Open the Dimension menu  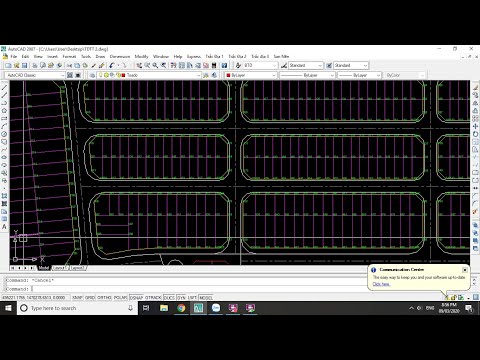click(120, 56)
